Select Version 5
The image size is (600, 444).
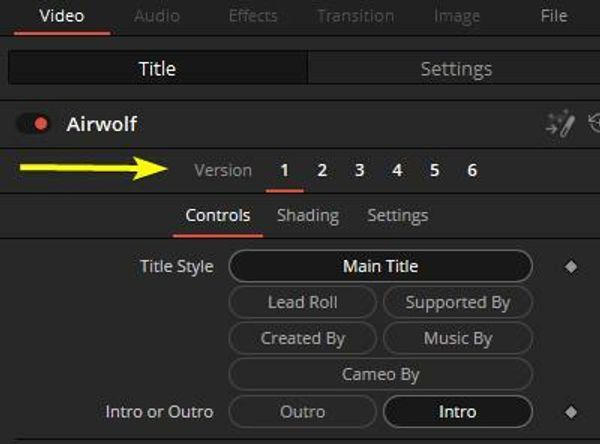pyautogui.click(x=434, y=170)
